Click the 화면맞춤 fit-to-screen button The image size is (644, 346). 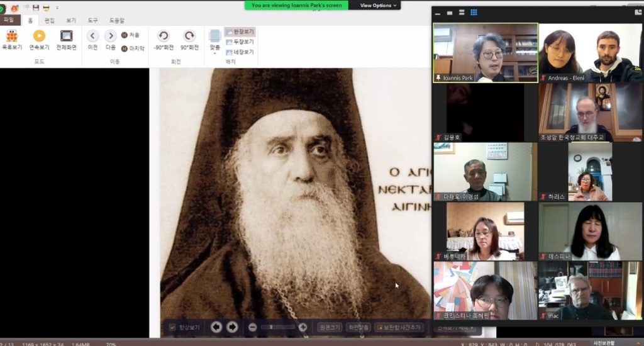pos(357,327)
